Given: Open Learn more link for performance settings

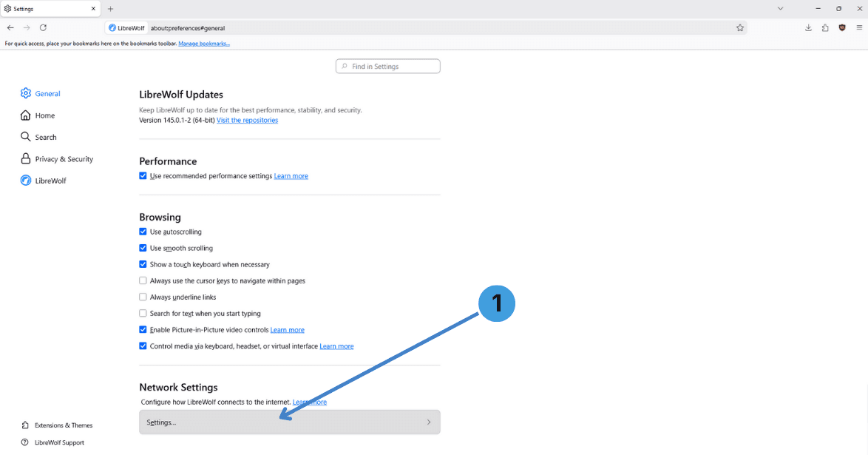Looking at the screenshot, I should click(291, 176).
